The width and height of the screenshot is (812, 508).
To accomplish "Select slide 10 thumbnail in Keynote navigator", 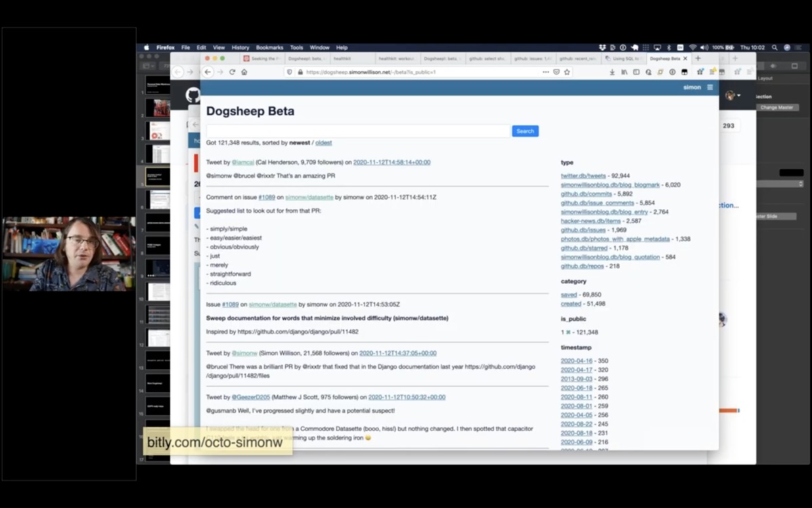I will pos(159,293).
